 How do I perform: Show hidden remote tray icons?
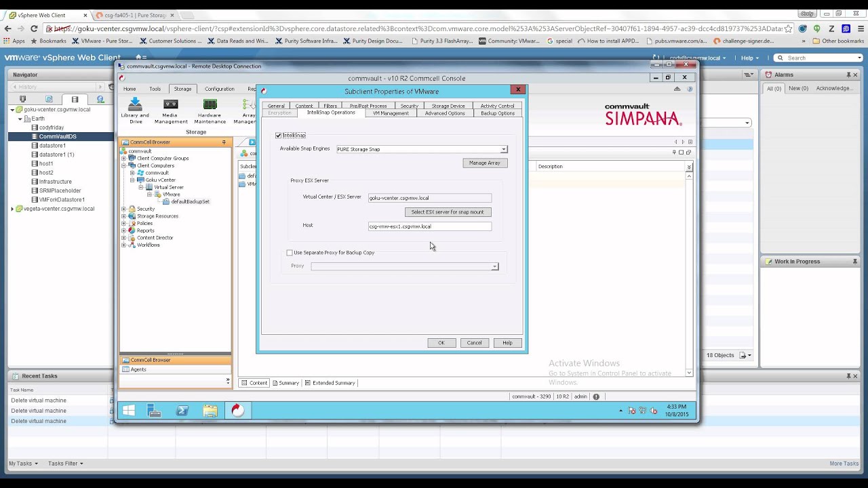620,411
